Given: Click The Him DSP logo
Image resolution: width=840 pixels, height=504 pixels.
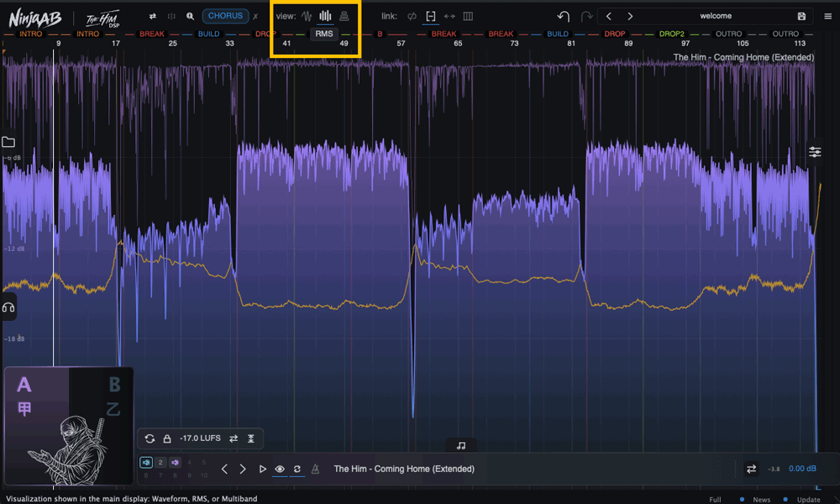Looking at the screenshot, I should [x=102, y=19].
